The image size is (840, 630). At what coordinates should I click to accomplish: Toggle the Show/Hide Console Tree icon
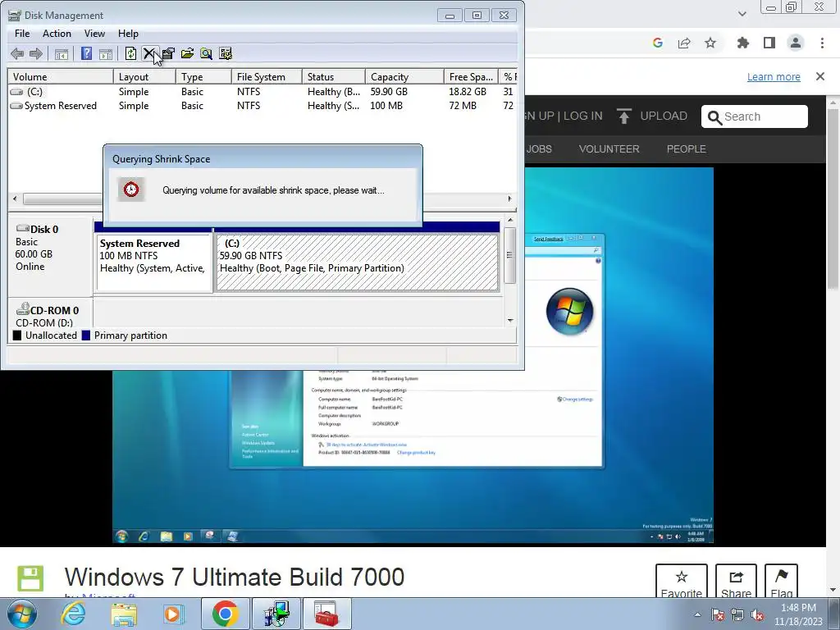point(62,53)
